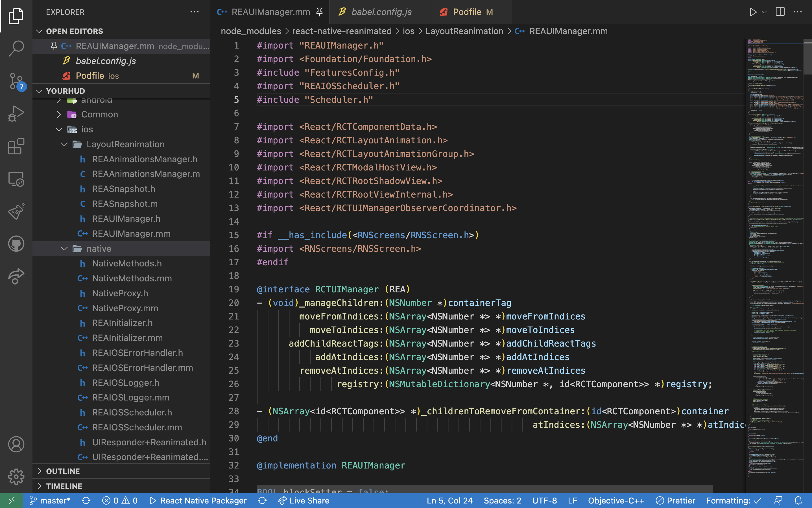
Task: Collapse the ios folder
Action: point(121,129)
